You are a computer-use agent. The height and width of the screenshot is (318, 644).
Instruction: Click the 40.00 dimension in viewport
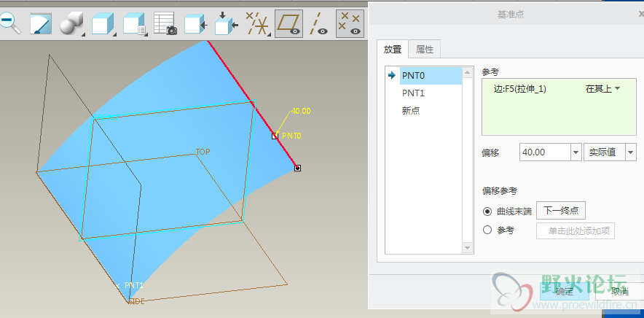pyautogui.click(x=301, y=111)
